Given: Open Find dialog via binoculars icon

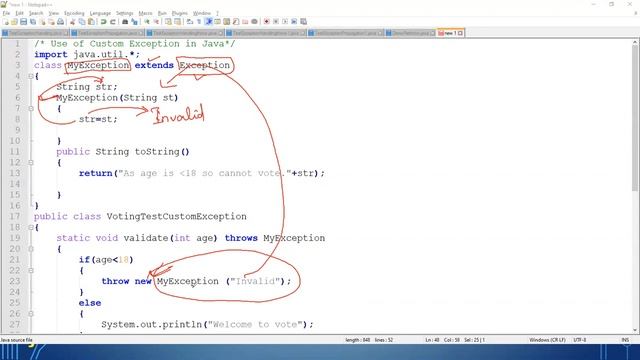Looking at the screenshot, I should coord(125,21).
